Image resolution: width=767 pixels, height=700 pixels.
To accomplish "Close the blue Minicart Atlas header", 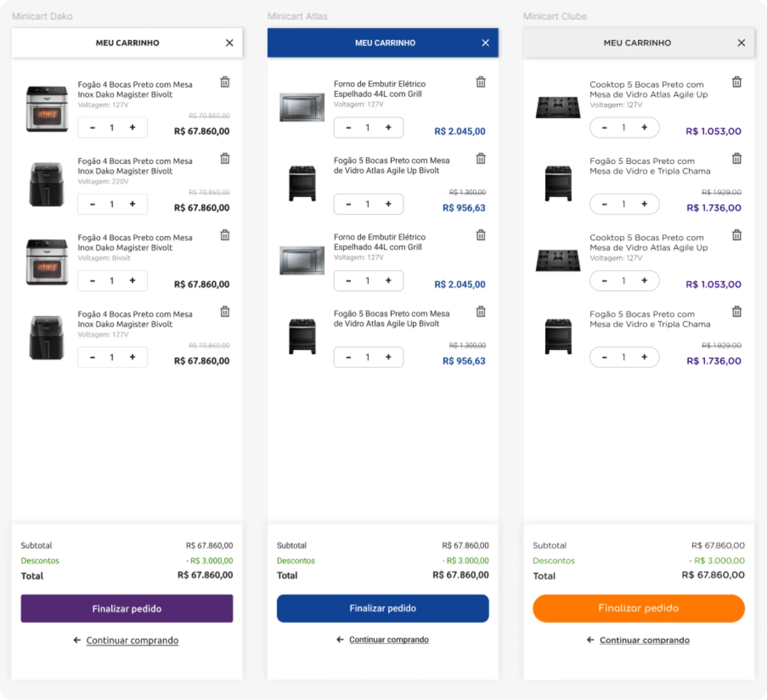I will pyautogui.click(x=485, y=43).
